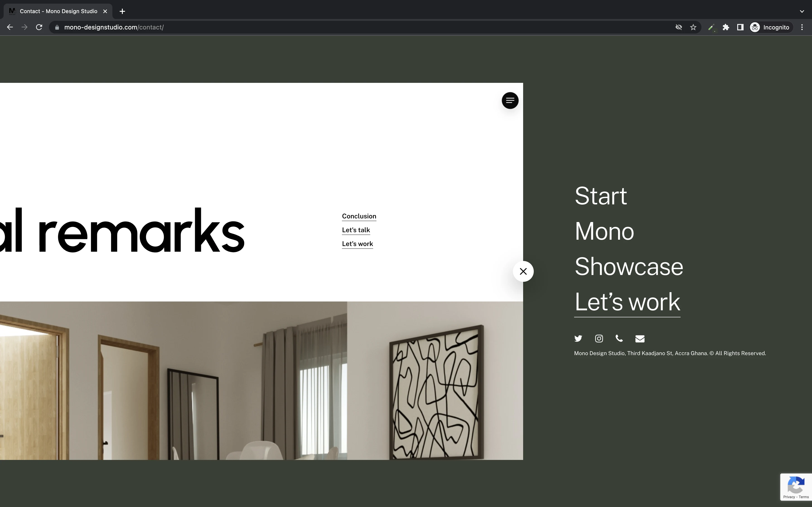Open Chrome three-dot menu
This screenshot has width=812, height=507.
tap(802, 27)
